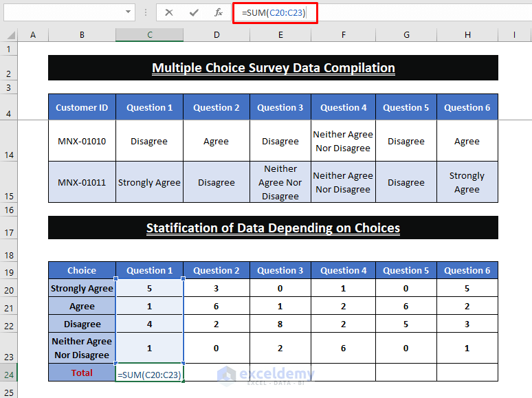Viewport: 532px width, 398px height.
Task: Select column A header
Action: tap(33, 34)
